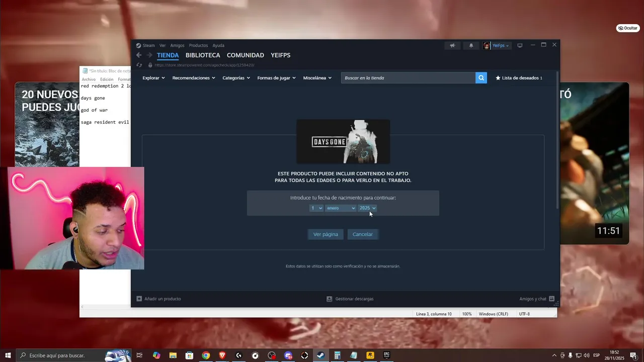Click the Steam store search field

[408, 78]
